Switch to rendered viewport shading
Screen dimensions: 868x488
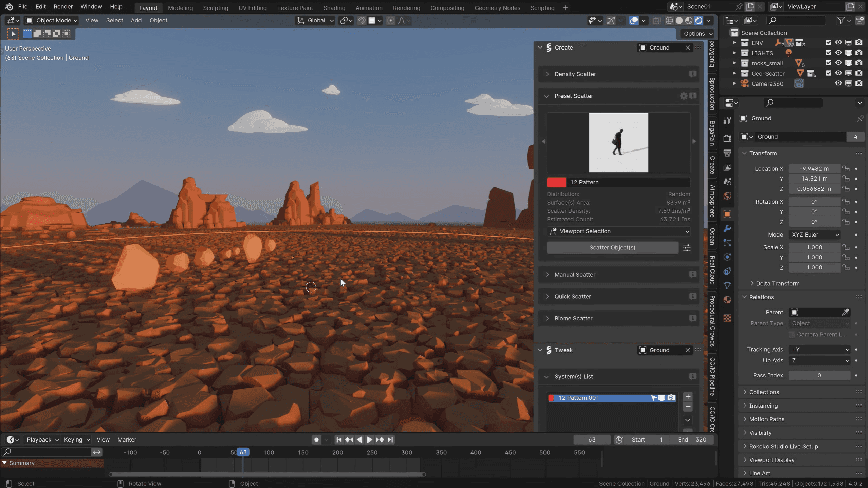699,21
